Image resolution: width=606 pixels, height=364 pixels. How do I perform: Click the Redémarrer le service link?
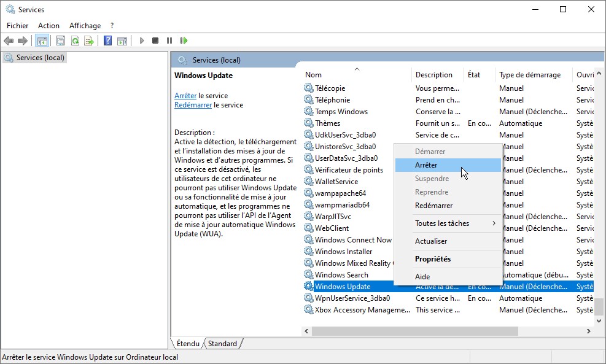(x=193, y=105)
